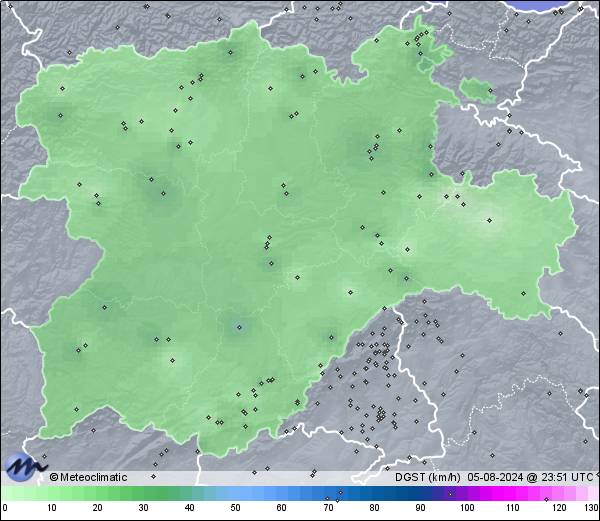The width and height of the screenshot is (600, 521).
Task: Click the © Meteoclimatic copyright text
Action: point(88,477)
